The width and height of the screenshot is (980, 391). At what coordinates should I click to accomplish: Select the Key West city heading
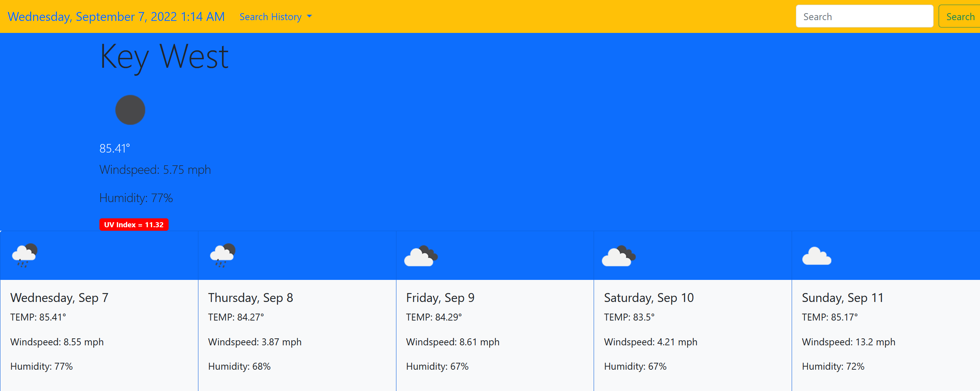pyautogui.click(x=164, y=57)
